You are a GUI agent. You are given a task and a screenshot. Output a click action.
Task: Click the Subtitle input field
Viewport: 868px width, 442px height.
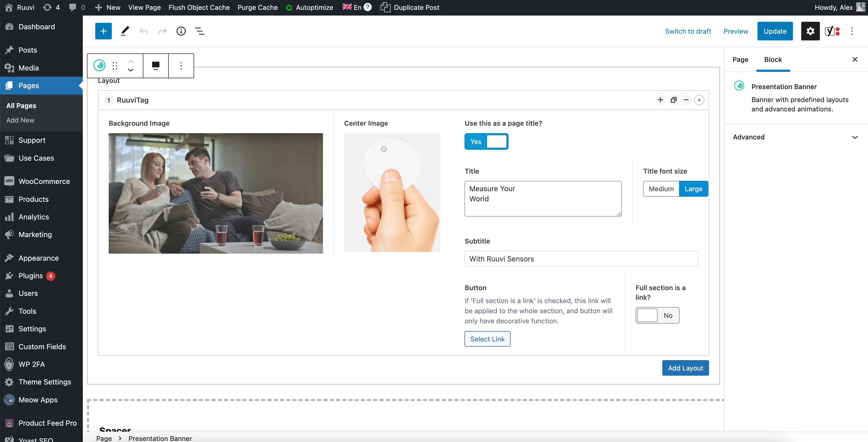point(581,259)
